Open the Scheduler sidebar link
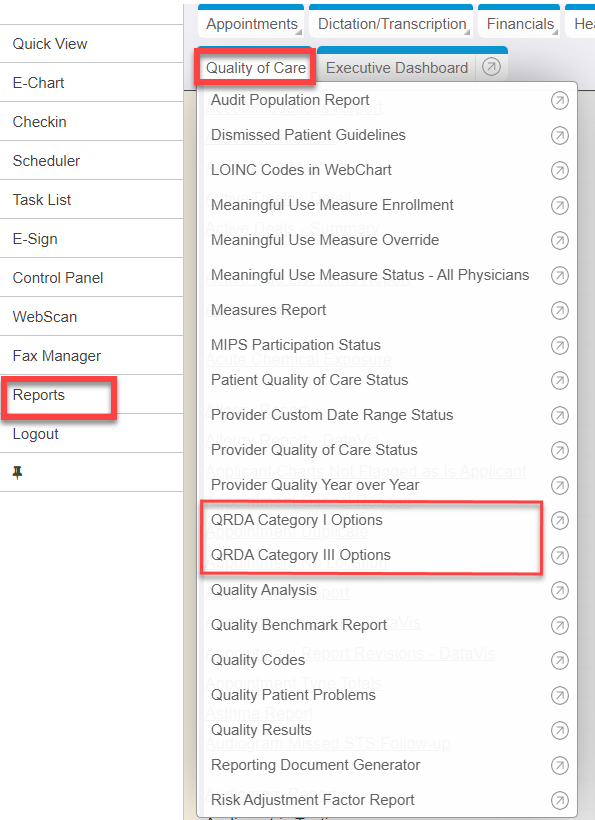 click(x=46, y=161)
